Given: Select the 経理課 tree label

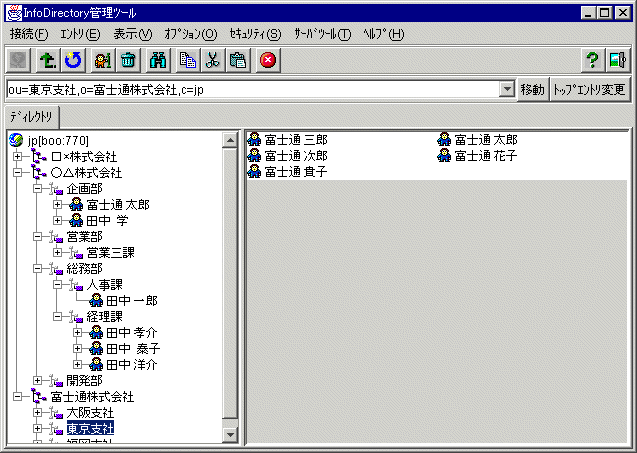Looking at the screenshot, I should click(104, 316).
